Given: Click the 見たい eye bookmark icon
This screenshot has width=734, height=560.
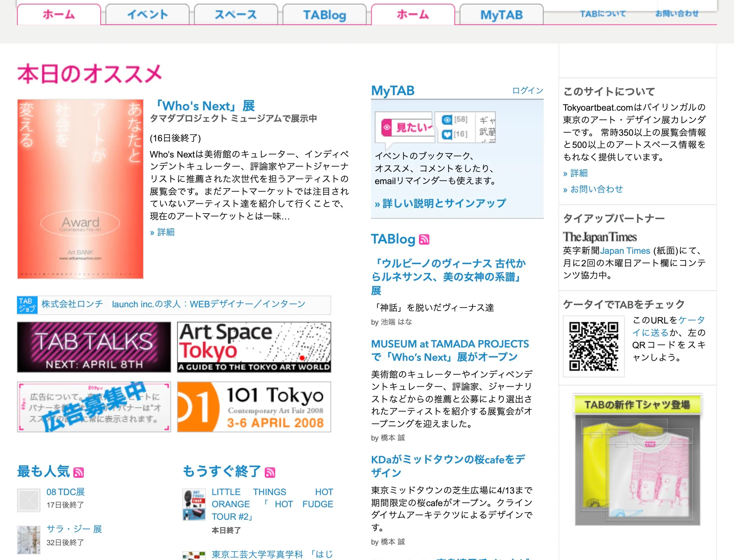Looking at the screenshot, I should pyautogui.click(x=387, y=128).
